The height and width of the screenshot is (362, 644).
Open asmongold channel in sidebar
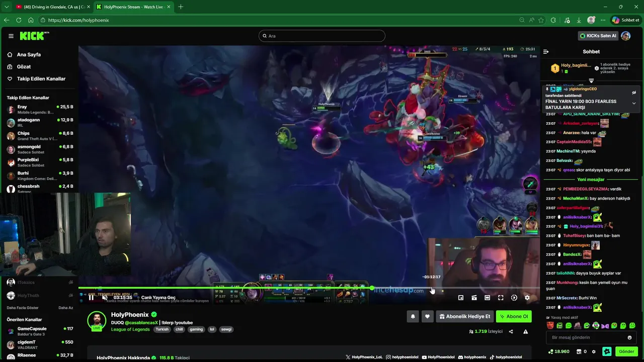point(40,149)
